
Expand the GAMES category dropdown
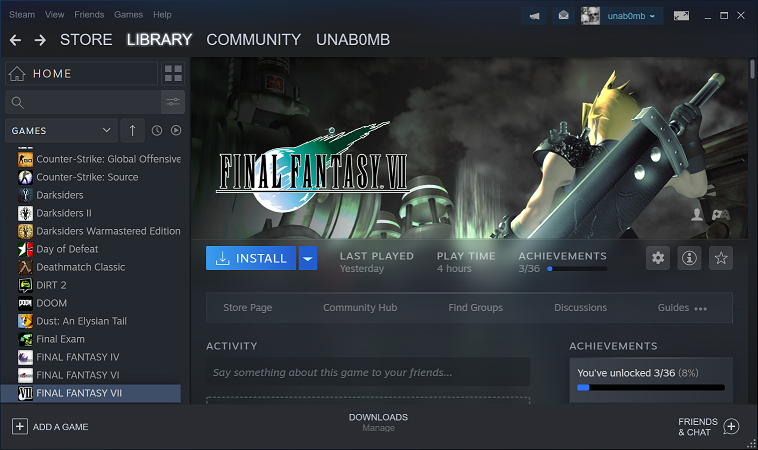61,131
